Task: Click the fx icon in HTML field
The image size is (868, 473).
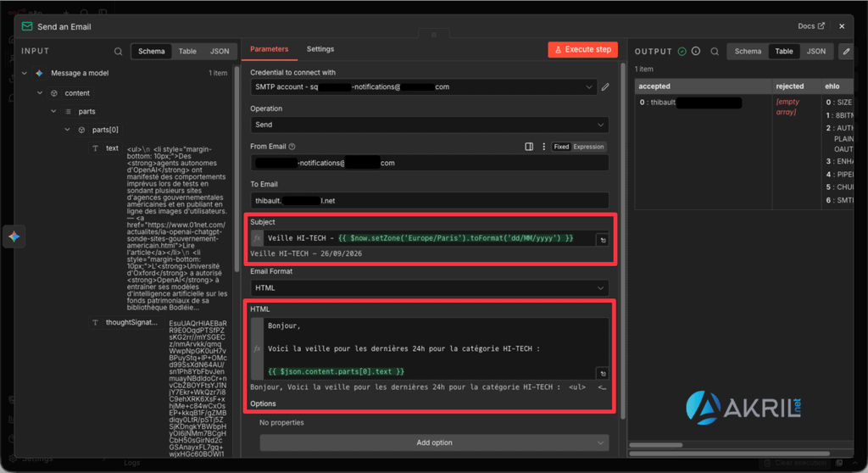Action: (257, 348)
